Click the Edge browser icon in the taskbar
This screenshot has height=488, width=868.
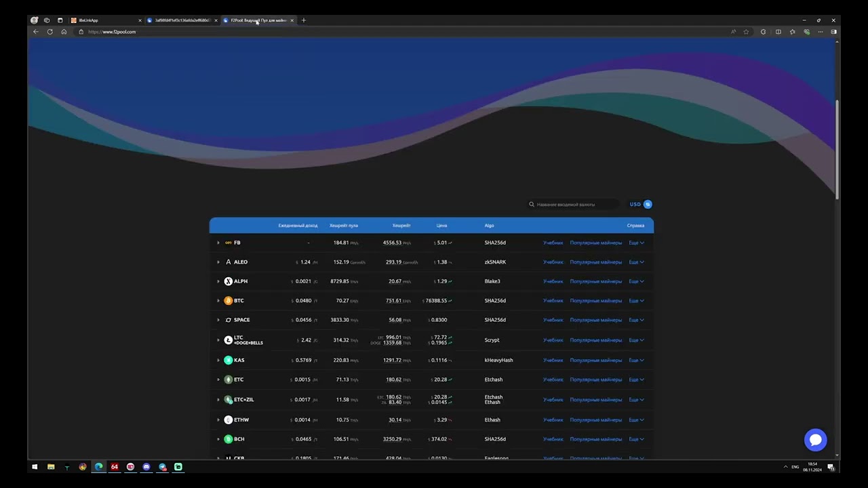99,467
